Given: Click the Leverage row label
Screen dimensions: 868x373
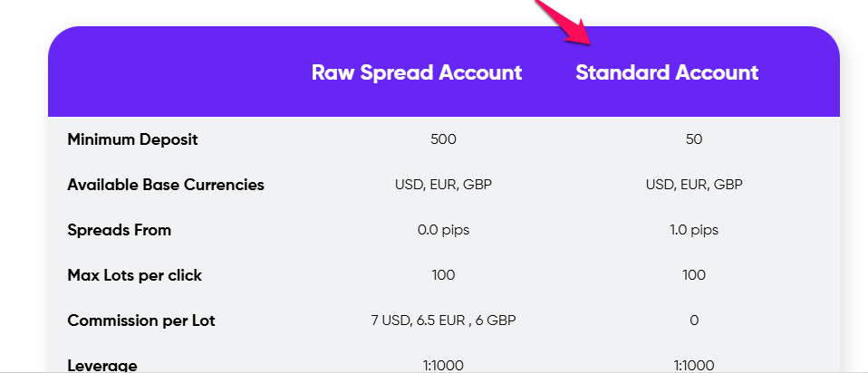Looking at the screenshot, I should (x=102, y=365).
